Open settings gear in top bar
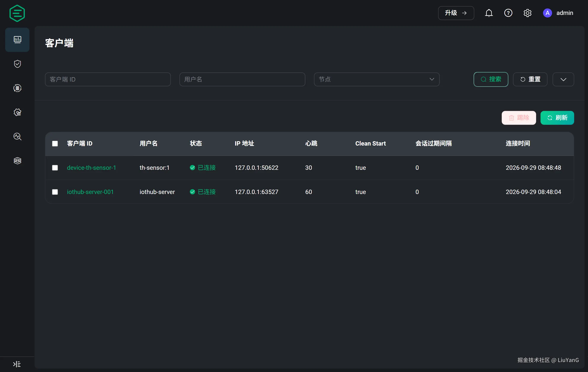588x372 pixels. coord(527,13)
